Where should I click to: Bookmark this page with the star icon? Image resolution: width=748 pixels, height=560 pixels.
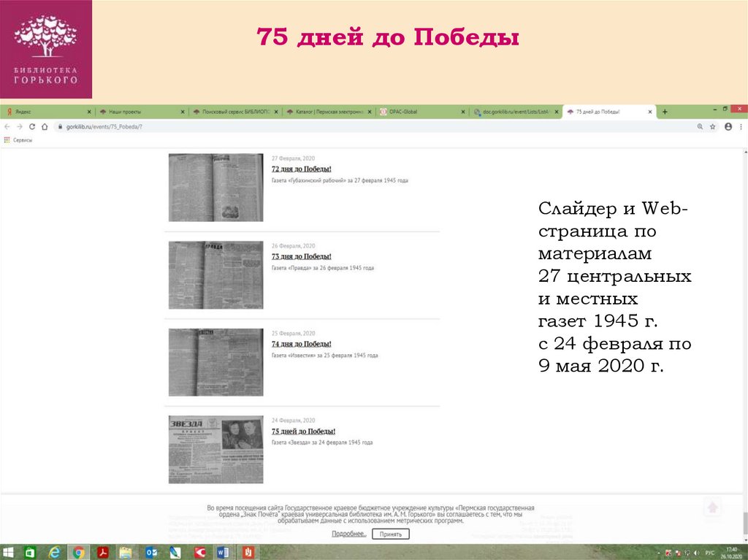click(712, 126)
